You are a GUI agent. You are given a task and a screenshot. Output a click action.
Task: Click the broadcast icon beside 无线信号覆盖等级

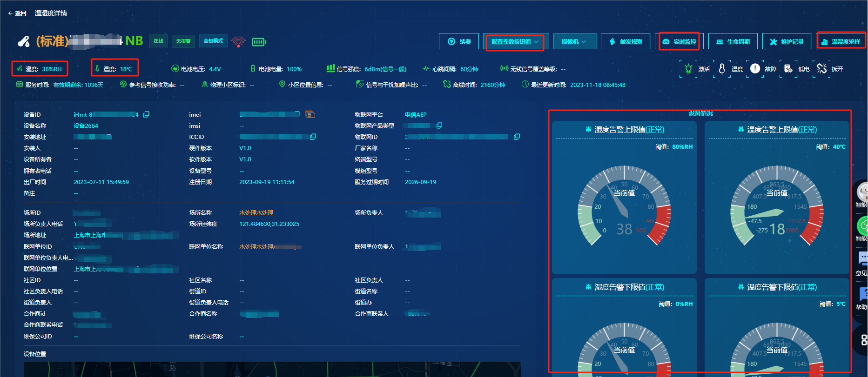point(504,68)
